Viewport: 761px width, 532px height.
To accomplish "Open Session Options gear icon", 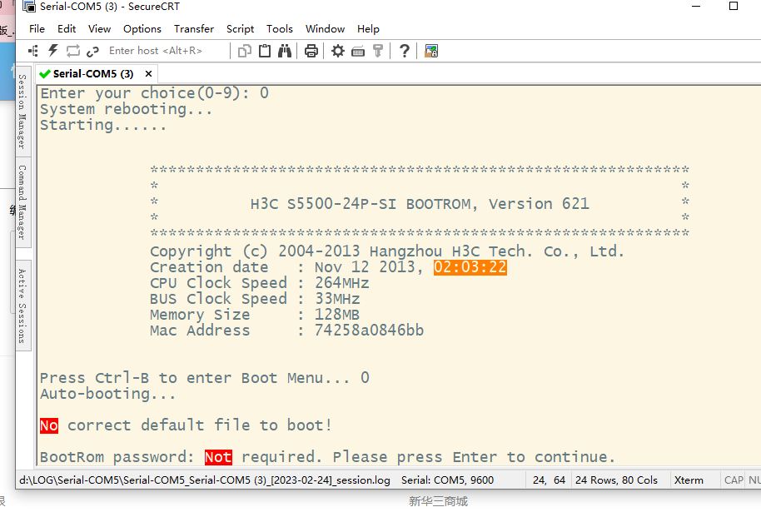I will pos(338,51).
